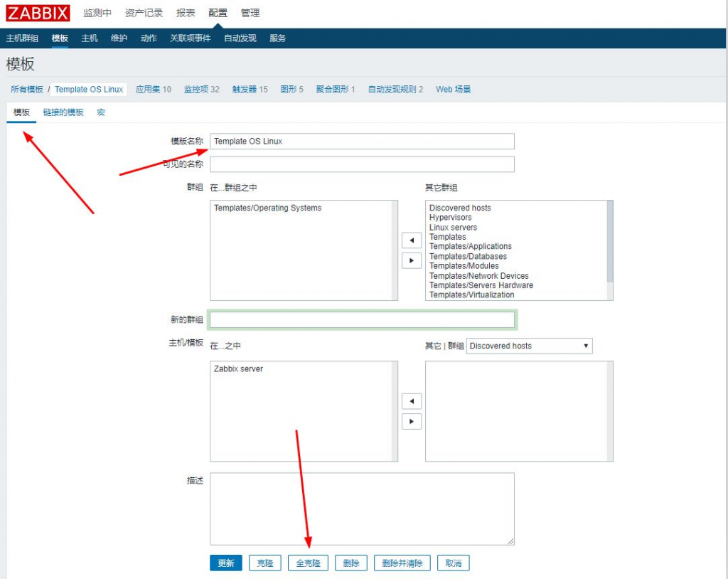728x579 pixels.
Task: Select Templates/Servers Hardware in other groups
Action: pos(481,285)
